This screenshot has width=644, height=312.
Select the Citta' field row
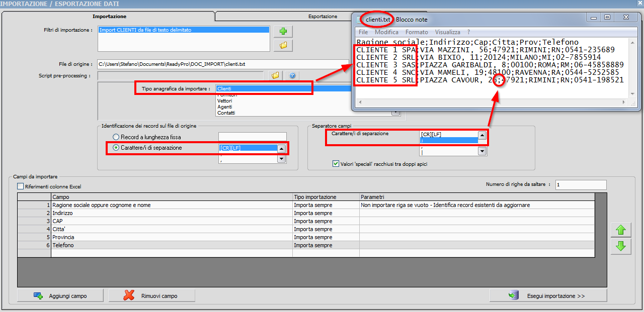tap(306, 229)
